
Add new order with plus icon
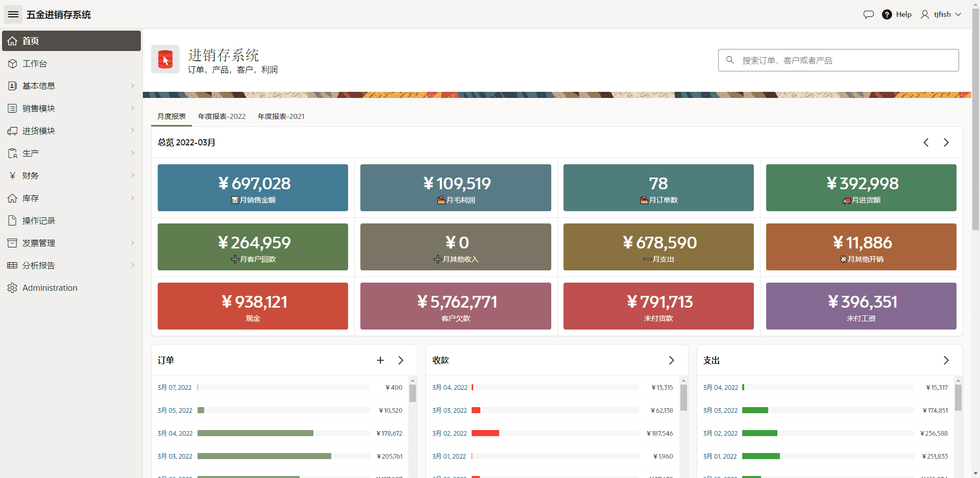pos(380,360)
